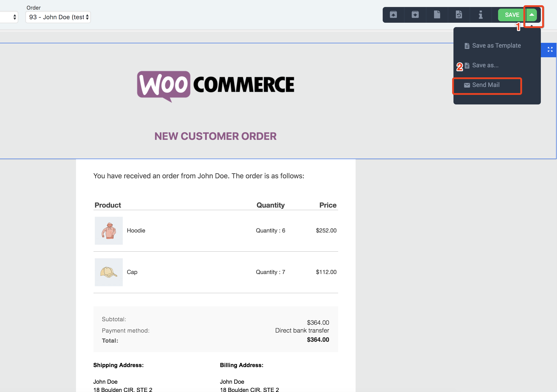Click the Send Mail envelope icon
The image size is (557, 392).
[x=467, y=85]
